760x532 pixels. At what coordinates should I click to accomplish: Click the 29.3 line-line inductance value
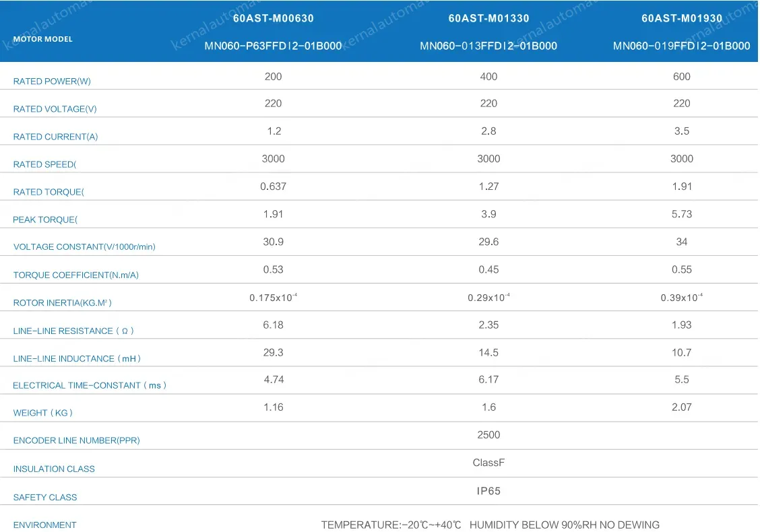point(273,352)
